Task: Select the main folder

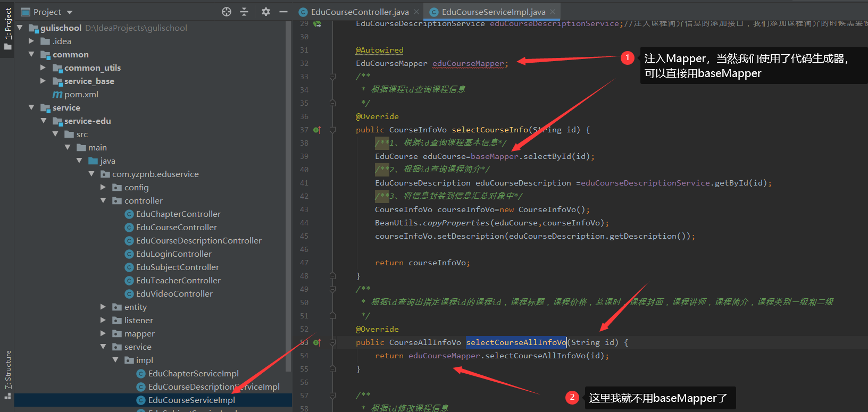Action: pyautogui.click(x=97, y=147)
